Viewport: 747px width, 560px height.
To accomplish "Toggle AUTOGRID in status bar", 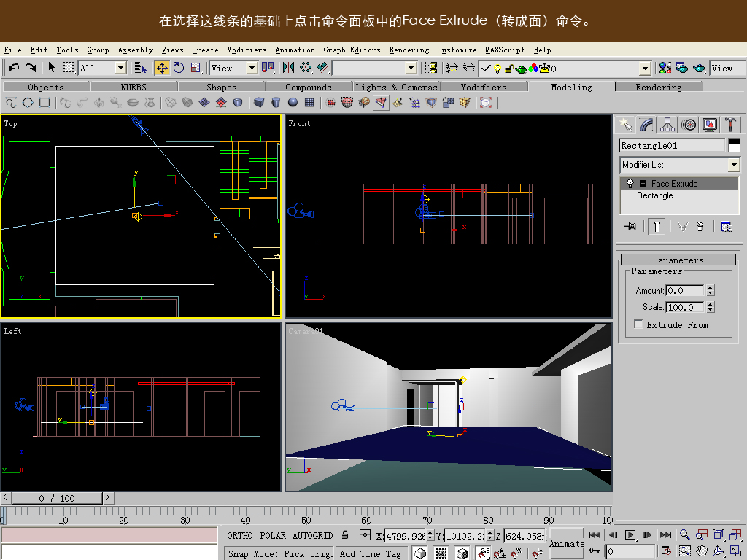I will [x=312, y=536].
